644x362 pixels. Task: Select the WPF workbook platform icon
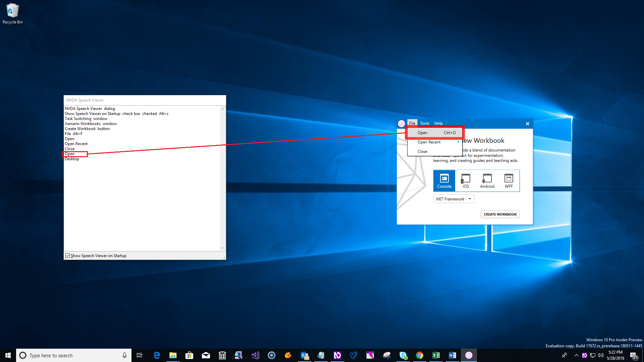[x=508, y=181]
